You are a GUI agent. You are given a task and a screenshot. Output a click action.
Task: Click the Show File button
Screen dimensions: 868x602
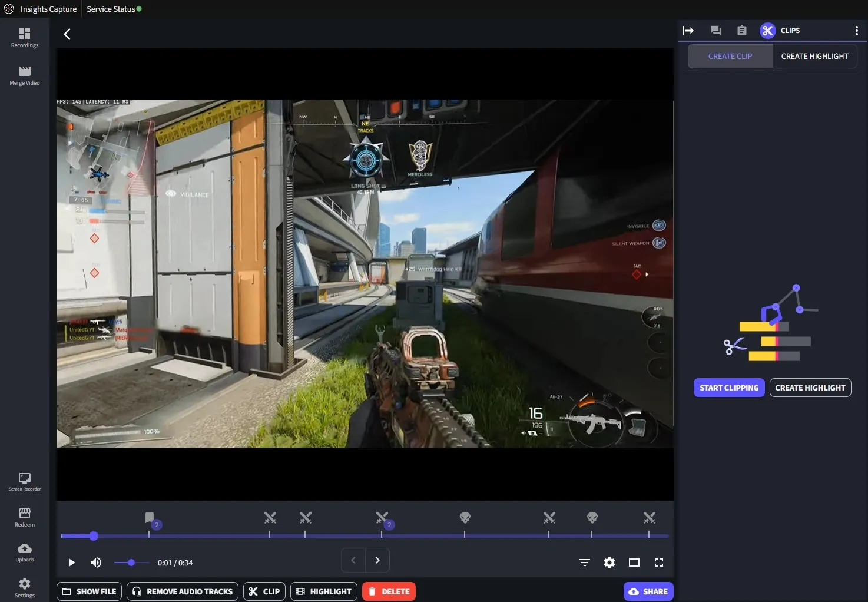(x=90, y=591)
